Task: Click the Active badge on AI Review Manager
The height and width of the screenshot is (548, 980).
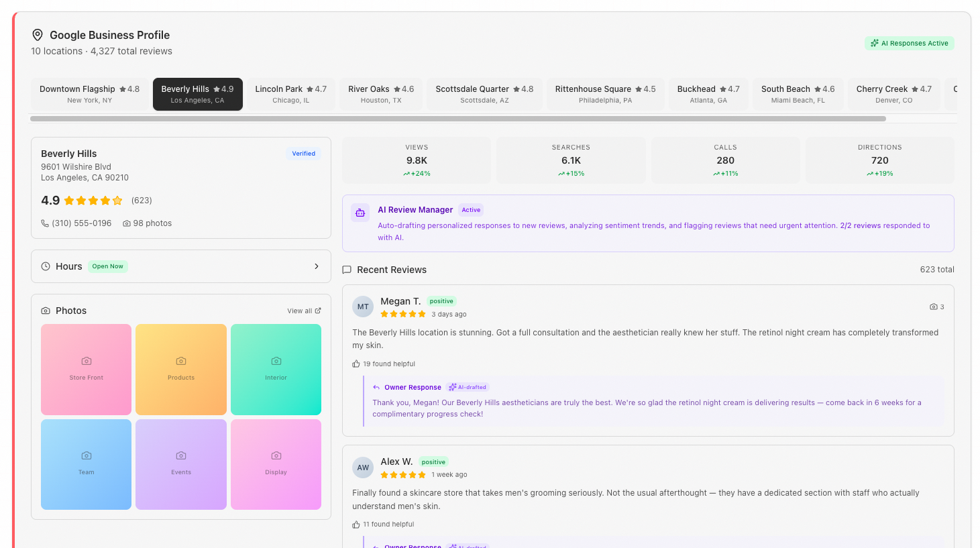Action: [471, 210]
